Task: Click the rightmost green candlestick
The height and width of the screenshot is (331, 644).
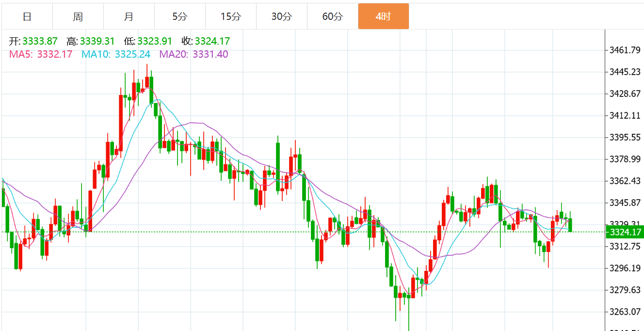Action: (x=571, y=224)
